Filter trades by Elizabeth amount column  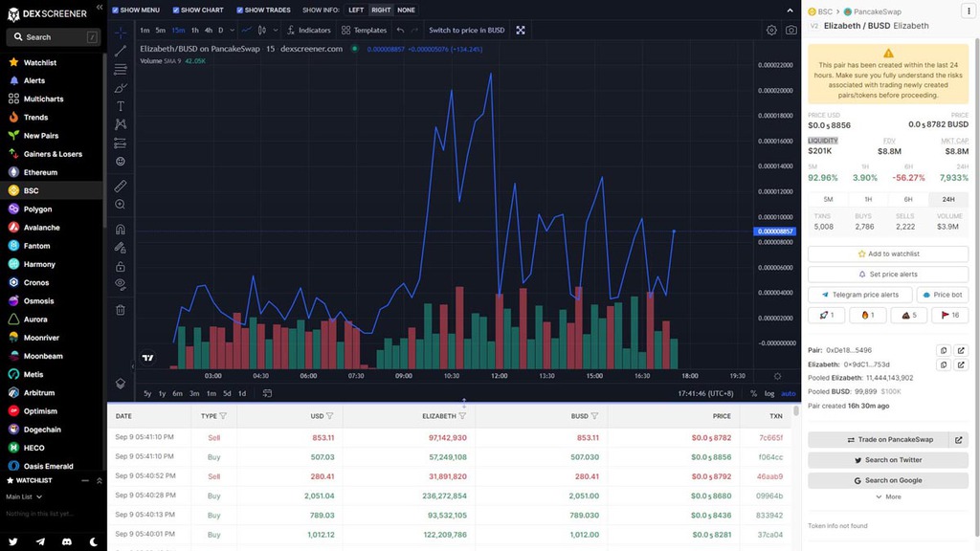pos(462,416)
